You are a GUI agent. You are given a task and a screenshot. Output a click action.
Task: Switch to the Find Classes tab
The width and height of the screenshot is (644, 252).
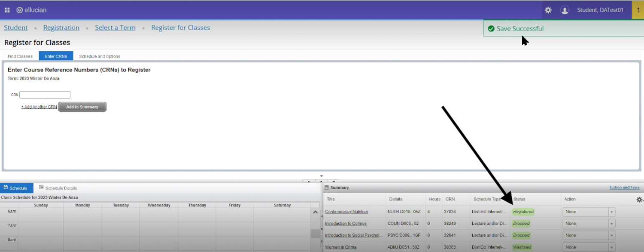pyautogui.click(x=20, y=56)
